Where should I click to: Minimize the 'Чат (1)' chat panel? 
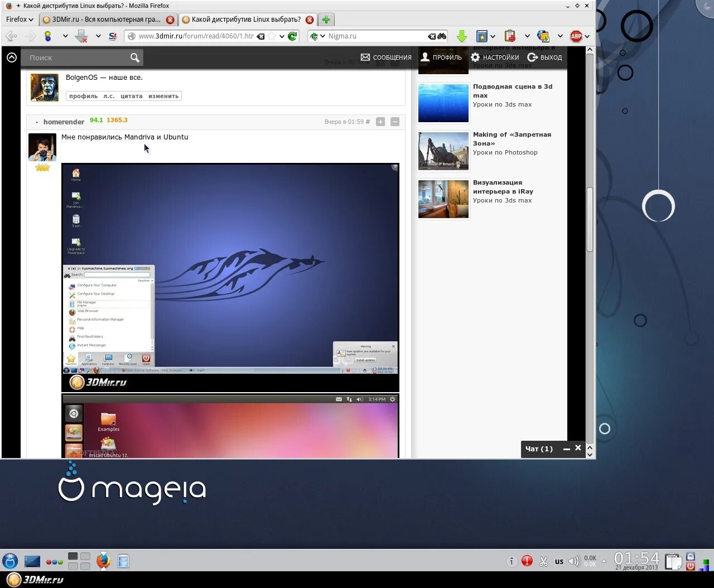(567, 449)
